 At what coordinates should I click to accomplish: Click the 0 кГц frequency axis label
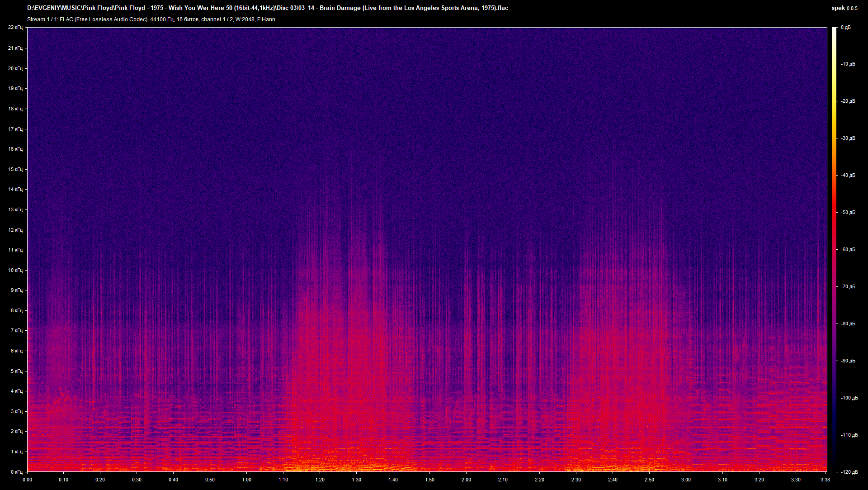(x=17, y=471)
